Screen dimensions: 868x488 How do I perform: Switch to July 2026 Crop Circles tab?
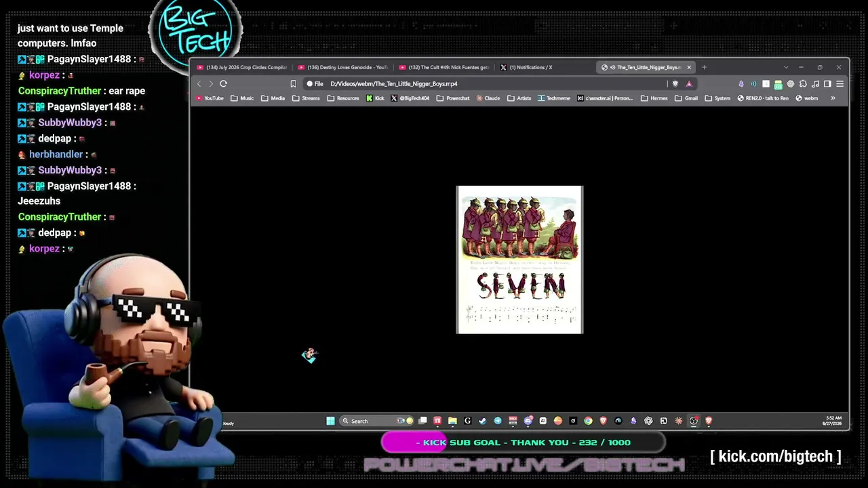(241, 67)
